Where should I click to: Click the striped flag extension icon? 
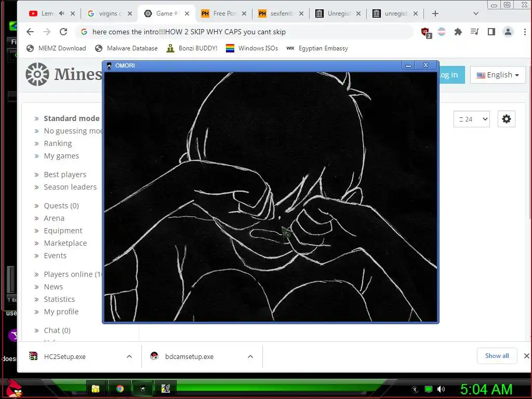coord(442,32)
